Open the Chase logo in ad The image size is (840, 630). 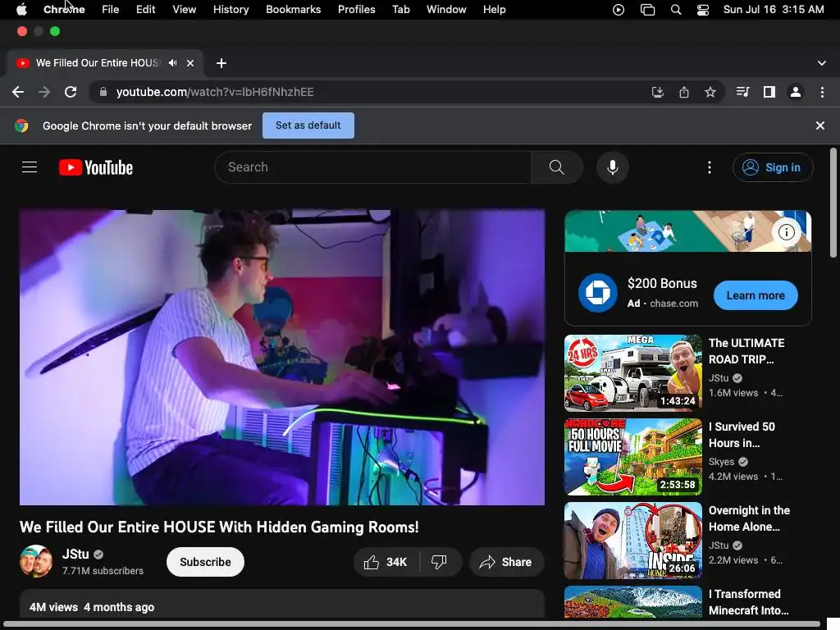point(598,293)
